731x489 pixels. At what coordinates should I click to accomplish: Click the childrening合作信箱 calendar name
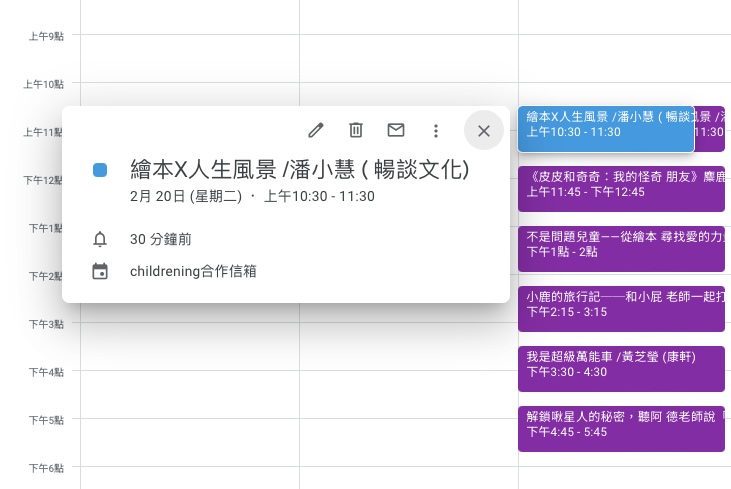pos(193,271)
